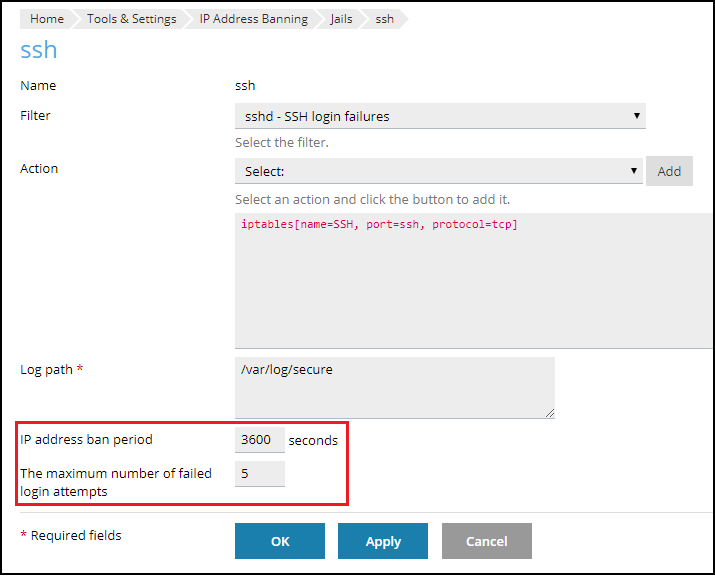The height and width of the screenshot is (576, 715).
Task: Discard changes with the Cancel button
Action: coord(487,541)
